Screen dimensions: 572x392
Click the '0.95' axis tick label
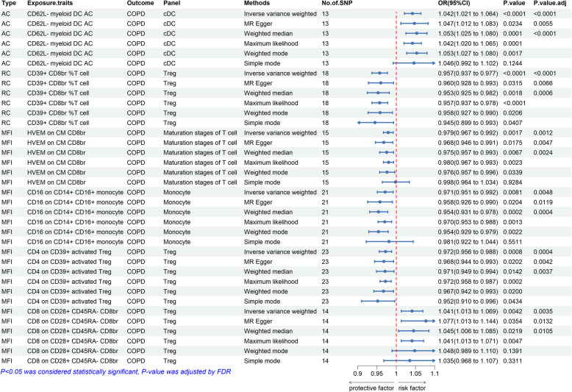click(377, 374)
